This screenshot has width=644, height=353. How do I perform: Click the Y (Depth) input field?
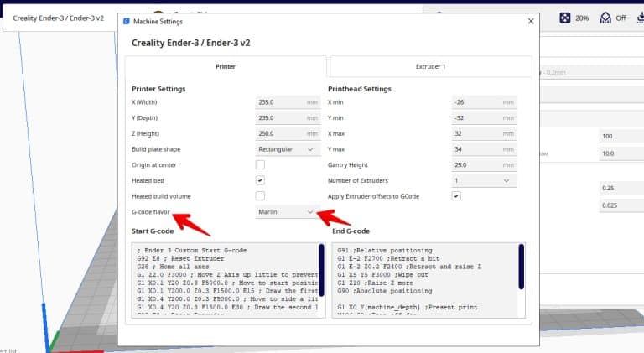pyautogui.click(x=288, y=117)
